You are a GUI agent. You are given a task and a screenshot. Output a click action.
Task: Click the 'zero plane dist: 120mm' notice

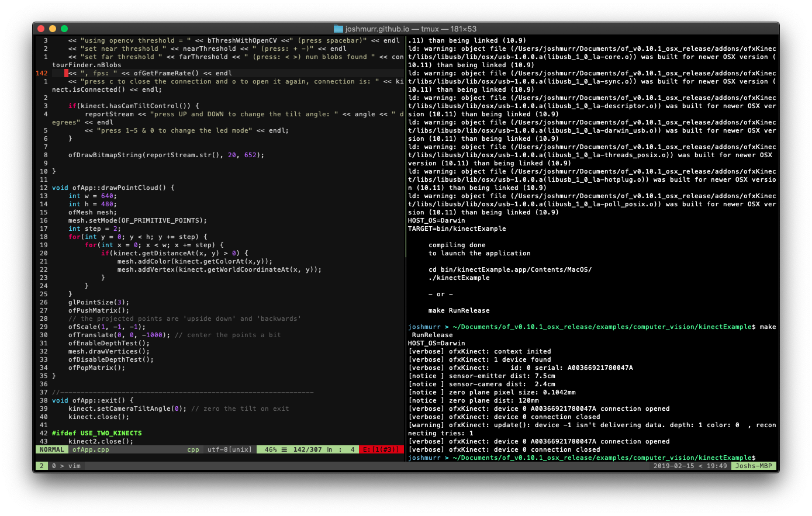(x=474, y=400)
